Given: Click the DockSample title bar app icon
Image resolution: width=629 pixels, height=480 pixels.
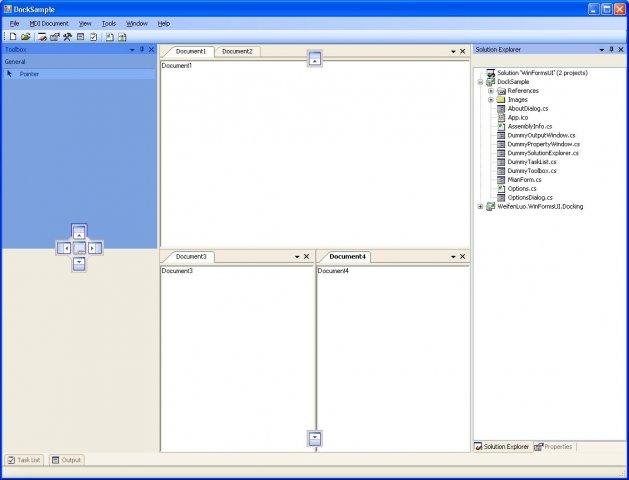Looking at the screenshot, I should point(8,9).
